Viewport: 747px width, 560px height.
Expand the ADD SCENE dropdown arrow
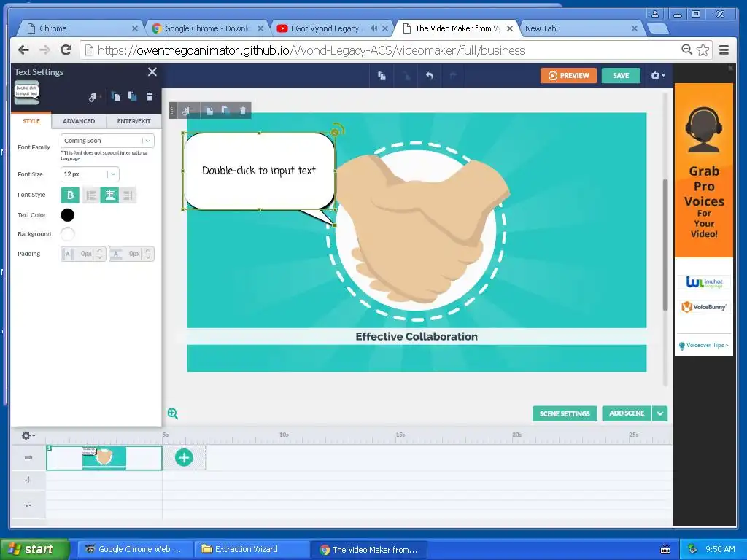tap(659, 413)
